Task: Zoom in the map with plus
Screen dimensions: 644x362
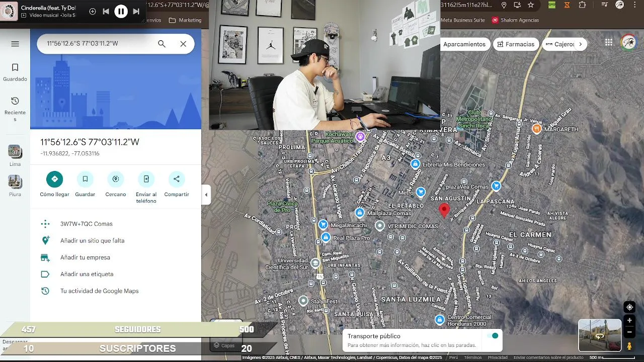Action: (629, 320)
